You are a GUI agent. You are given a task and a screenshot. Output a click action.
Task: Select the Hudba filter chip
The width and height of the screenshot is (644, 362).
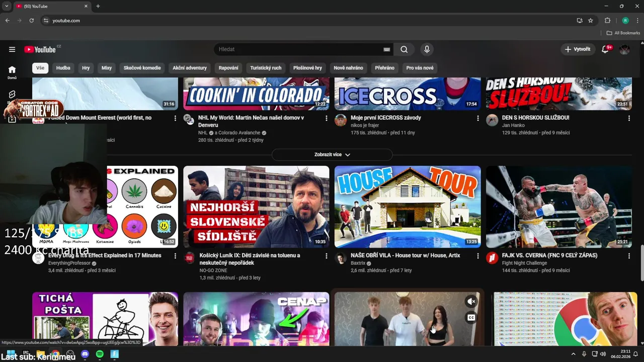63,68
